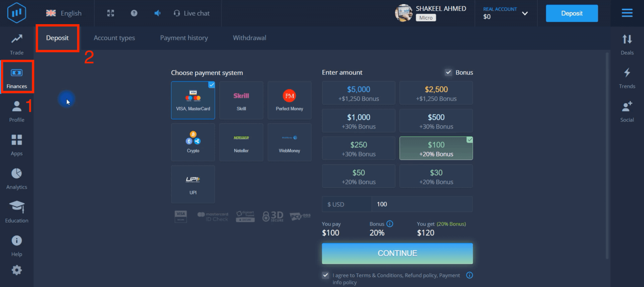Mute sound with speaker icon
Viewport: 644px width, 287px height.
(x=157, y=13)
